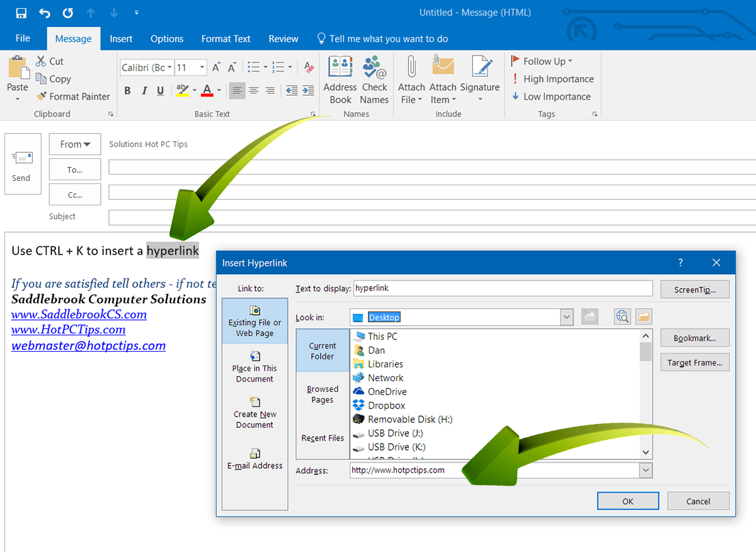
Task: Apply the red font color
Action: (207, 91)
